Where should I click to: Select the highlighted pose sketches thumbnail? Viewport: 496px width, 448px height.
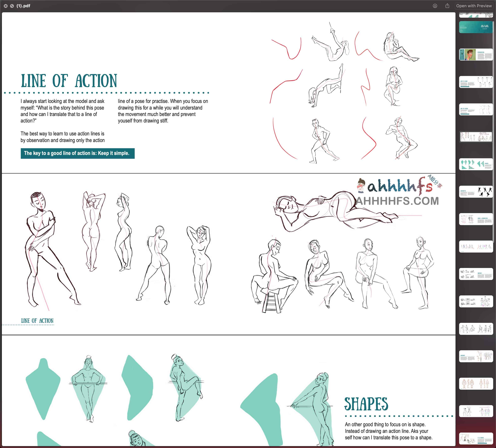point(476,137)
